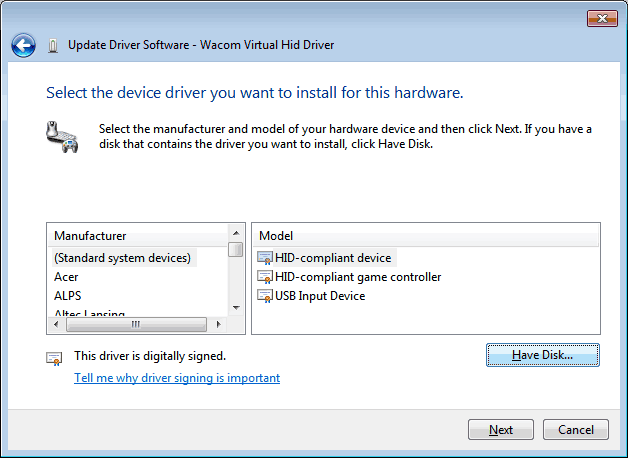Click the digitally signed certificate icon

pyautogui.click(x=54, y=358)
